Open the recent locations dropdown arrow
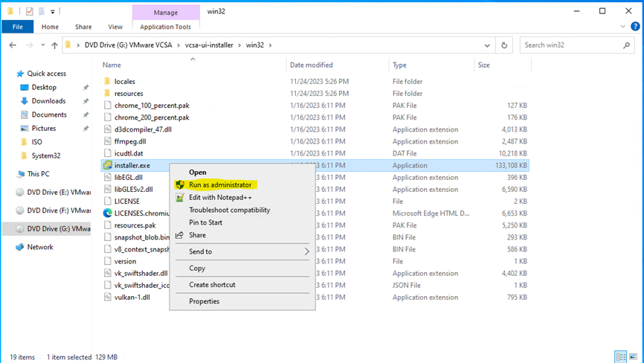Viewport: 644px width, 363px height. click(x=42, y=45)
